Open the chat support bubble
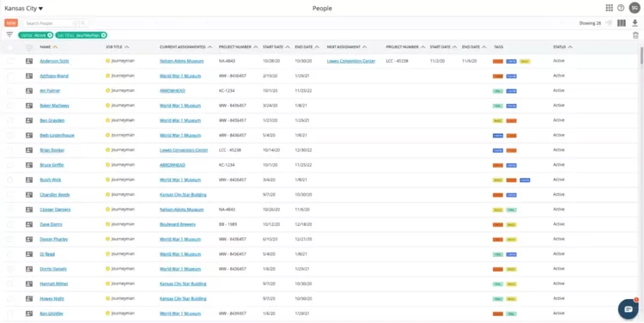 (x=628, y=309)
